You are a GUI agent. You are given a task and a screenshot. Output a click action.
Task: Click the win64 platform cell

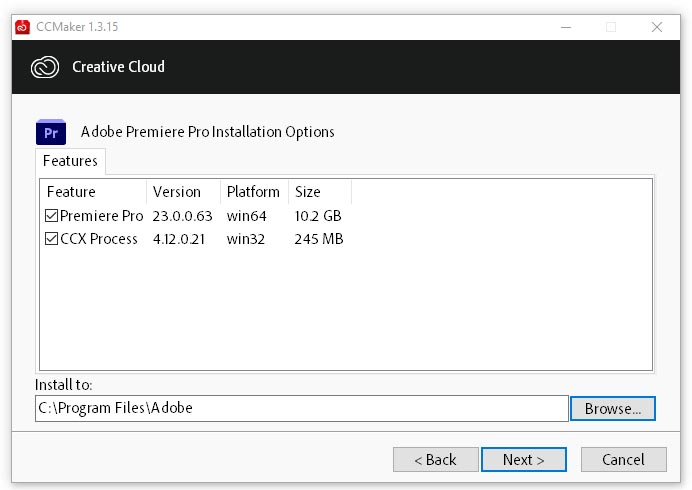(246, 216)
